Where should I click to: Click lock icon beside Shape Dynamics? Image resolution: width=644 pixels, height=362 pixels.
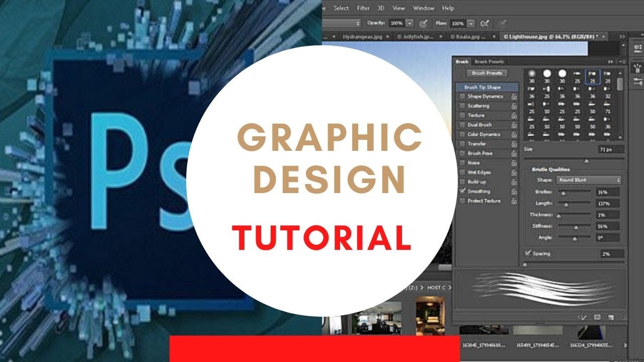pos(514,97)
